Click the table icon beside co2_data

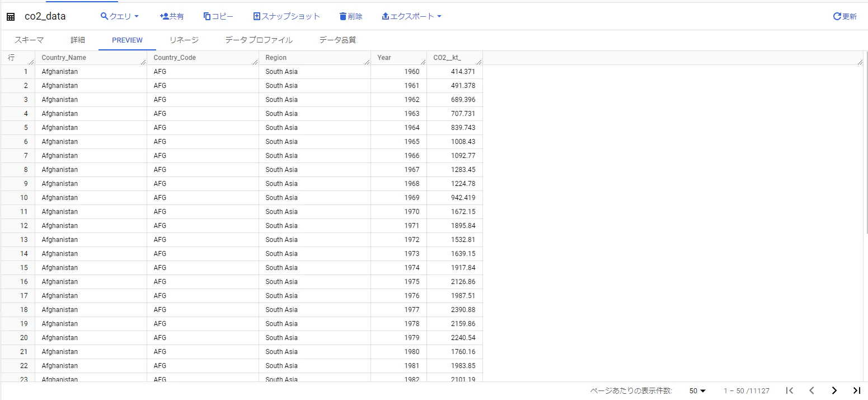point(11,17)
